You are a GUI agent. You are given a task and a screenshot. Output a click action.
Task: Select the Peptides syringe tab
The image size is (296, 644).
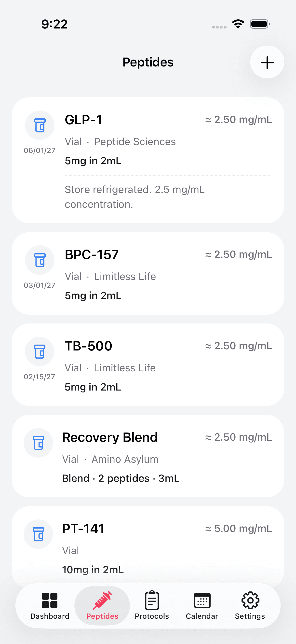102,605
